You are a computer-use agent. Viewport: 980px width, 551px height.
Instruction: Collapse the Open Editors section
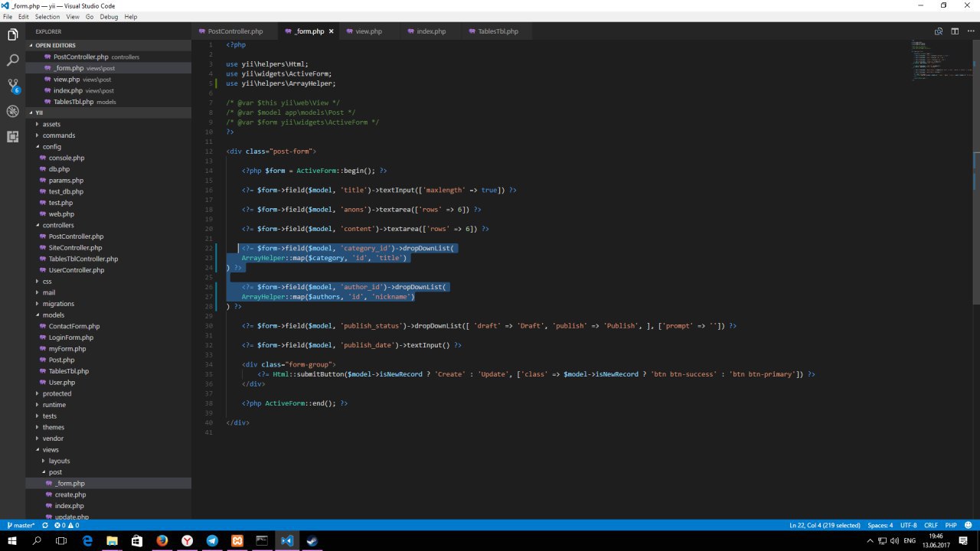55,45
